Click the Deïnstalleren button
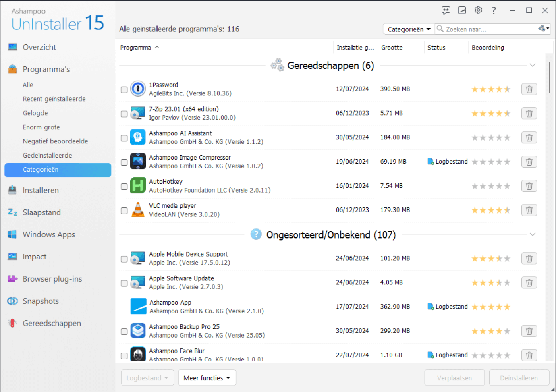 pos(519,378)
